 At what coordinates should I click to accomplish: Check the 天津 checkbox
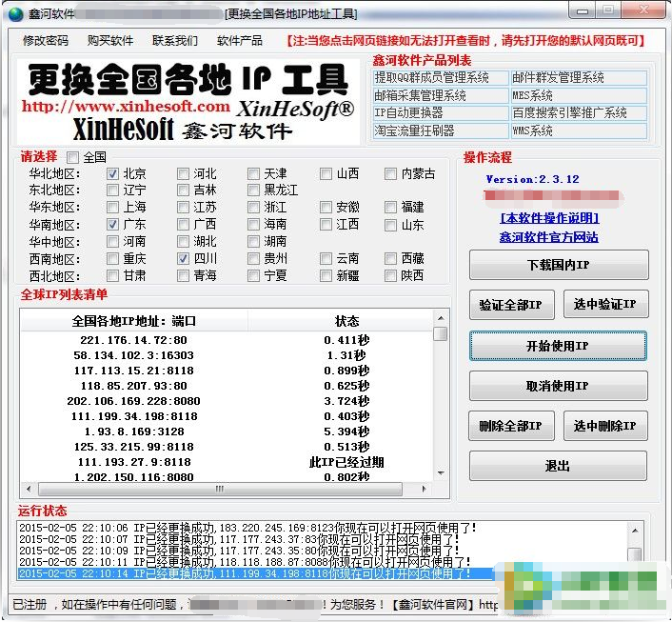[253, 173]
